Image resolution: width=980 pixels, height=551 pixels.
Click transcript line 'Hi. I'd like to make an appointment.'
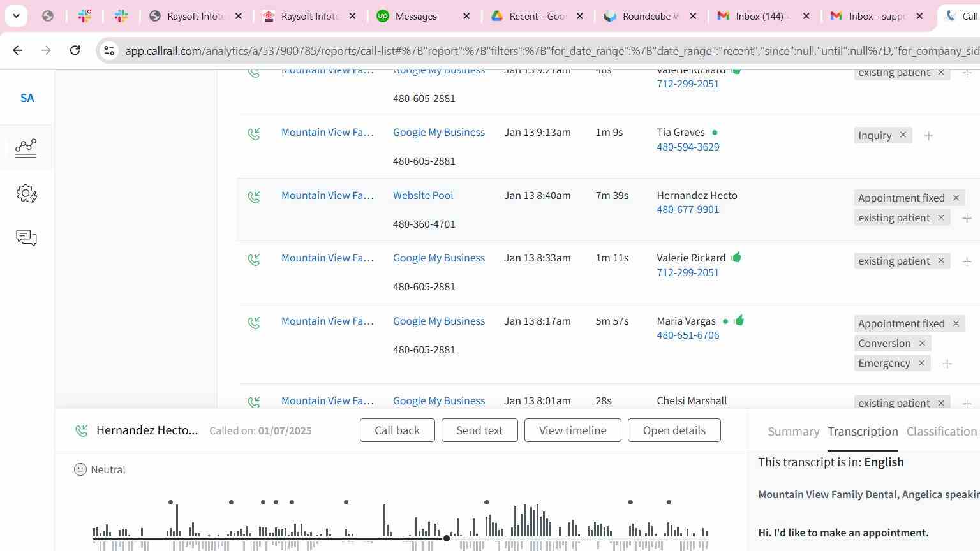point(843,533)
